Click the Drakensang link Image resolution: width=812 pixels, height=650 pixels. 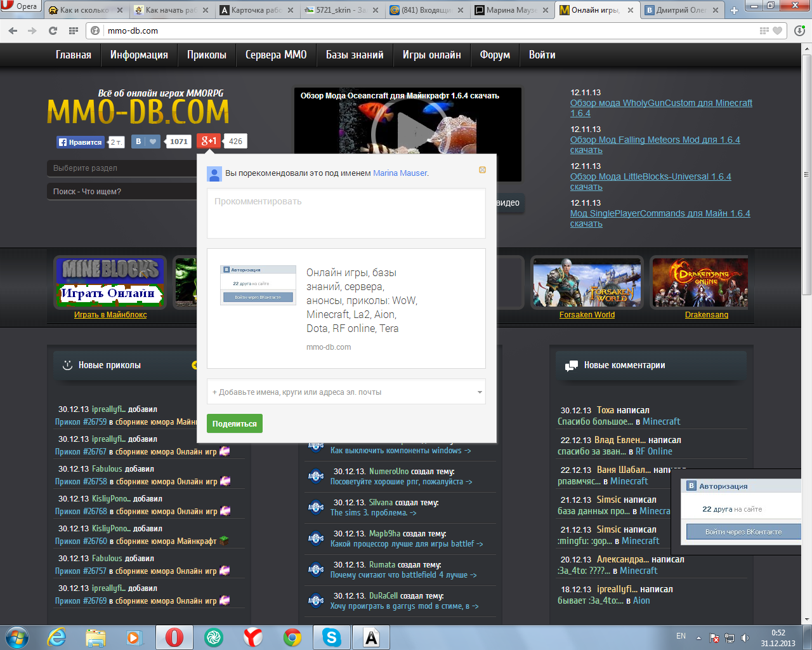click(707, 315)
